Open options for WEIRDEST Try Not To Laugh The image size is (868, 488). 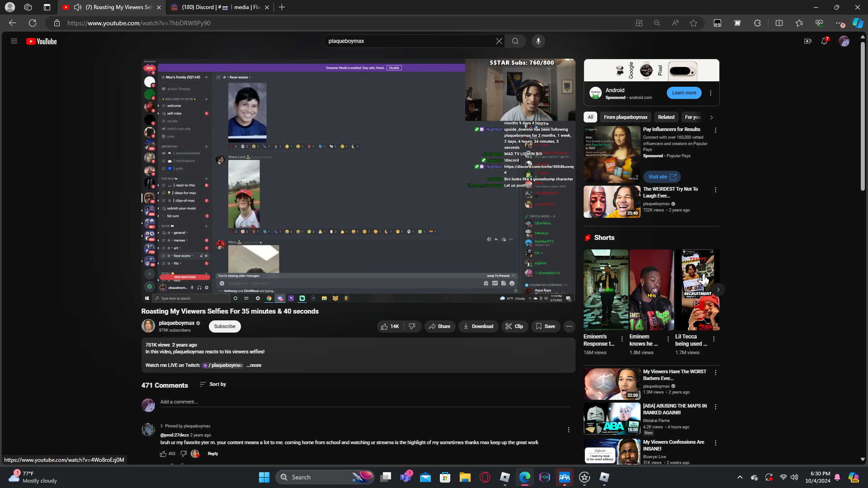click(716, 190)
